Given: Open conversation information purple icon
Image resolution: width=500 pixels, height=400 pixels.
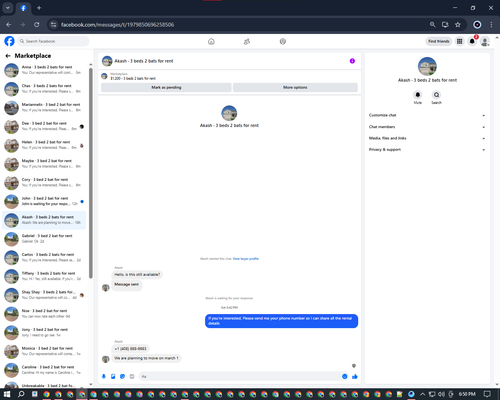Looking at the screenshot, I should (x=352, y=61).
